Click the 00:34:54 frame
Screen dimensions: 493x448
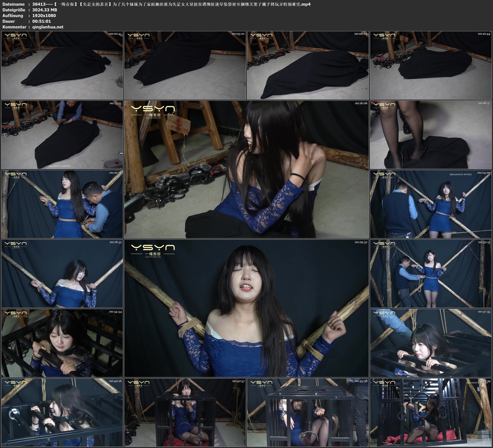[62, 343]
